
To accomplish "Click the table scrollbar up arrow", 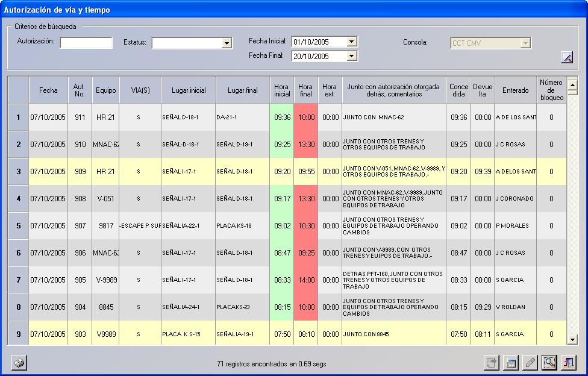I will [x=572, y=85].
